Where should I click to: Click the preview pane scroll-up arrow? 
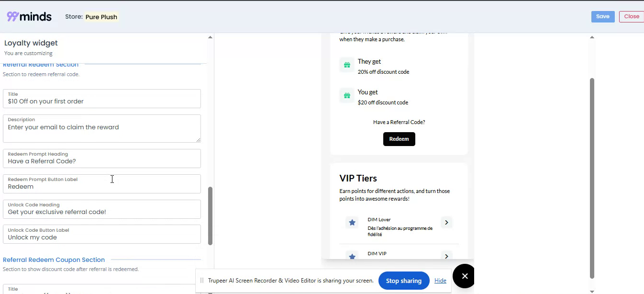[592, 37]
